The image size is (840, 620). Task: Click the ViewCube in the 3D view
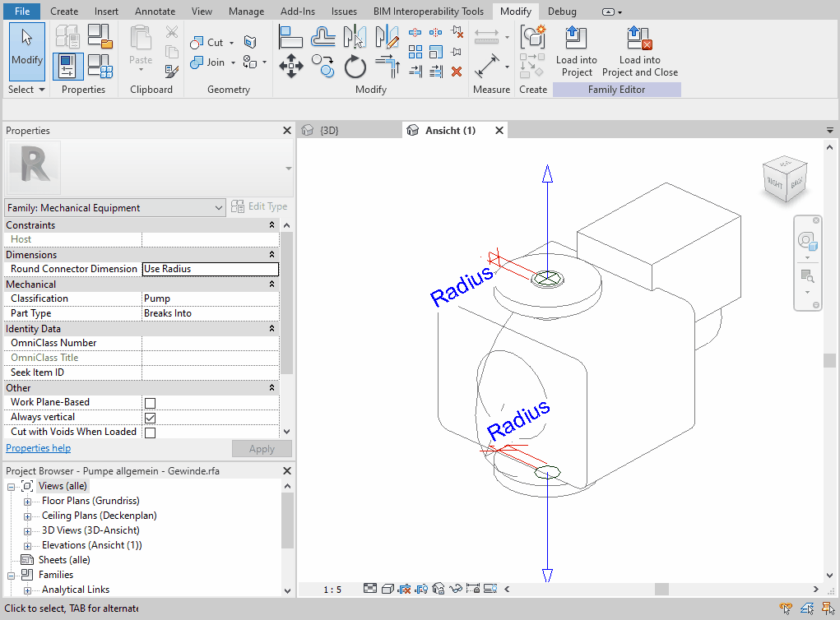[784, 178]
